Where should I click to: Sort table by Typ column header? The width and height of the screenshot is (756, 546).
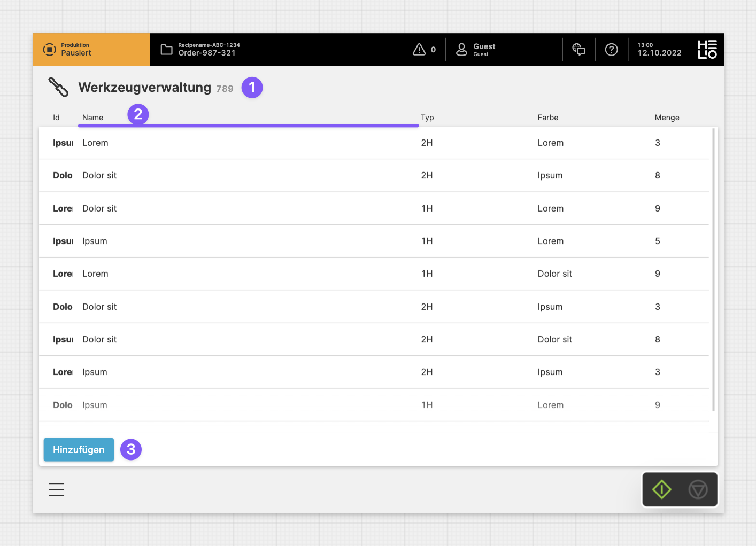click(427, 118)
